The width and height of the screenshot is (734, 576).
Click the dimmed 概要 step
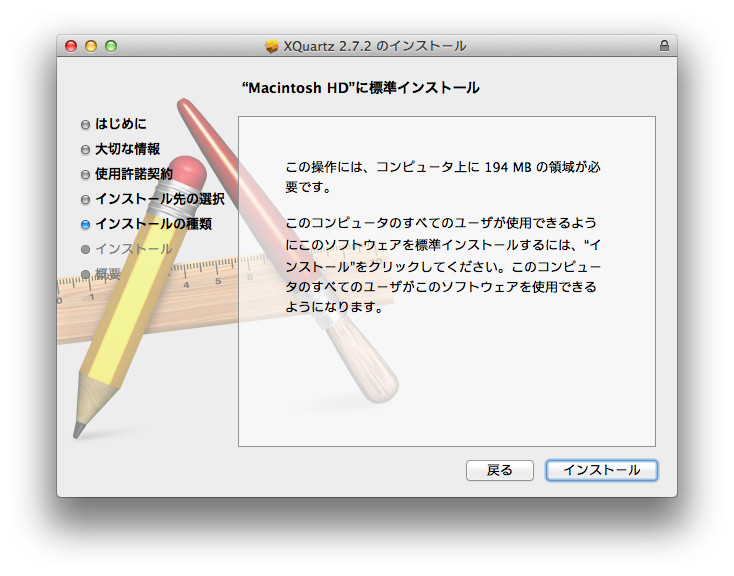(108, 273)
